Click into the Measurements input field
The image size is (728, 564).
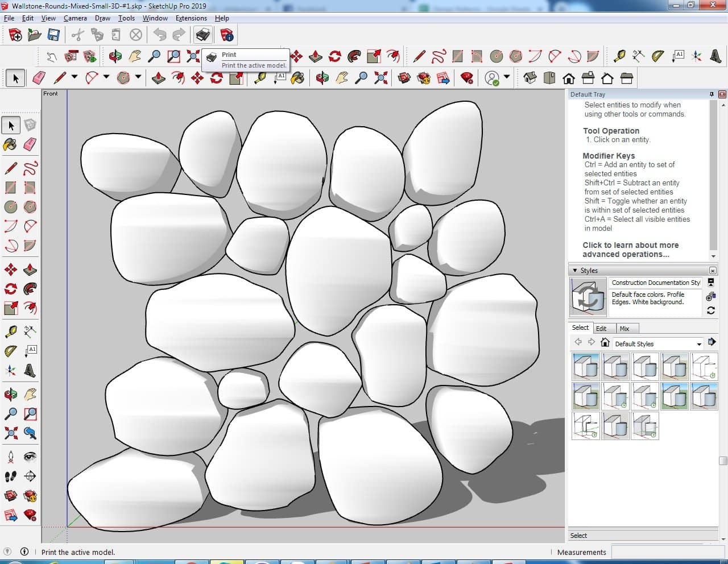click(x=667, y=552)
